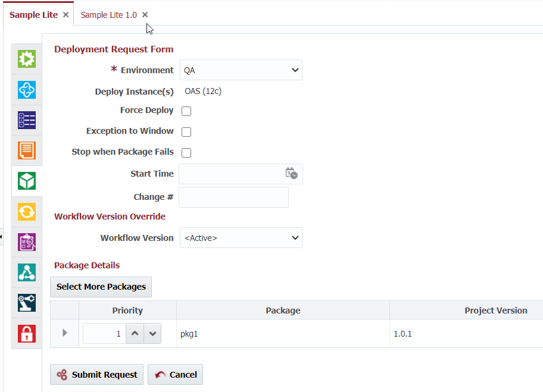The image size is (543, 392).
Task: Click the Submit Request button
Action: [96, 374]
